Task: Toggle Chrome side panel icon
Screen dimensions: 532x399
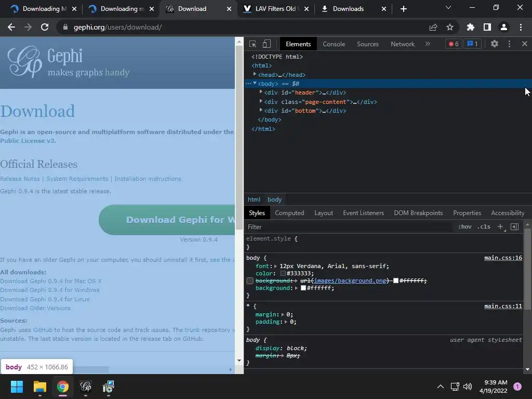Action: pyautogui.click(x=487, y=27)
